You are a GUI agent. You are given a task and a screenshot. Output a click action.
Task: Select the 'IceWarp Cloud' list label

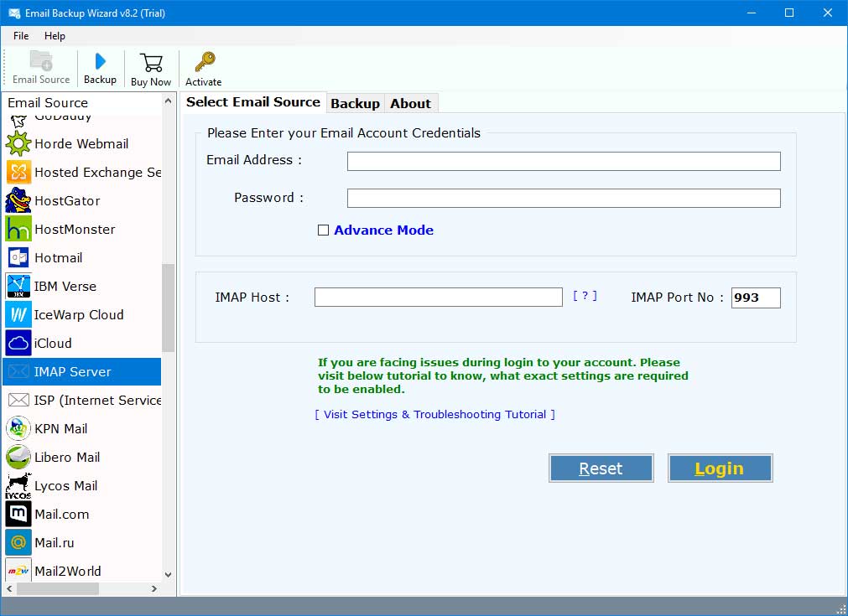79,314
